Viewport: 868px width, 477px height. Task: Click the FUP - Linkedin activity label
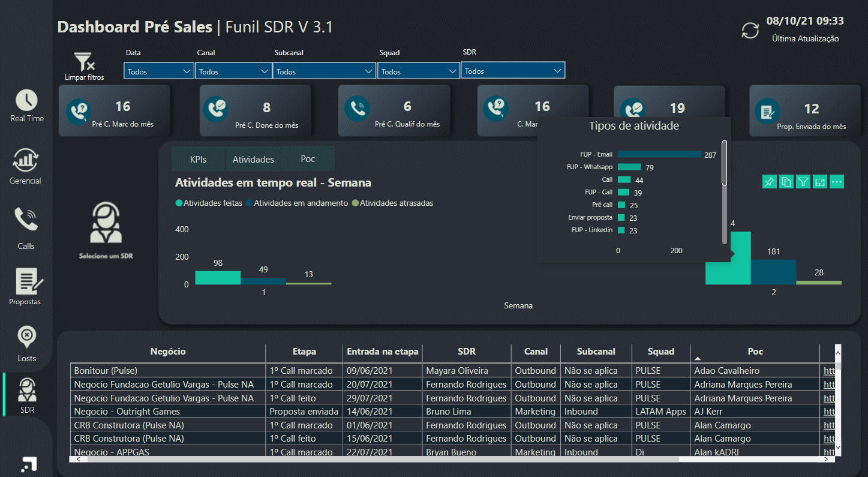pos(592,230)
